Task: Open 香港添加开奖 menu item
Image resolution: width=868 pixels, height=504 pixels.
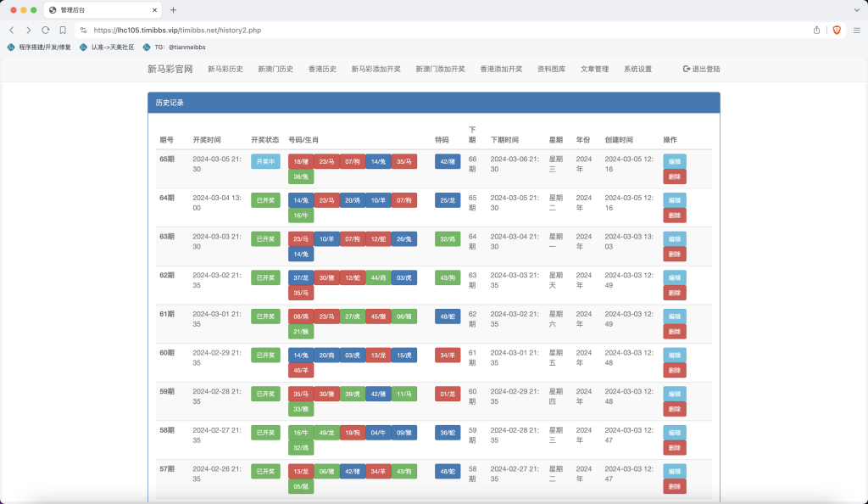Action: (x=501, y=70)
